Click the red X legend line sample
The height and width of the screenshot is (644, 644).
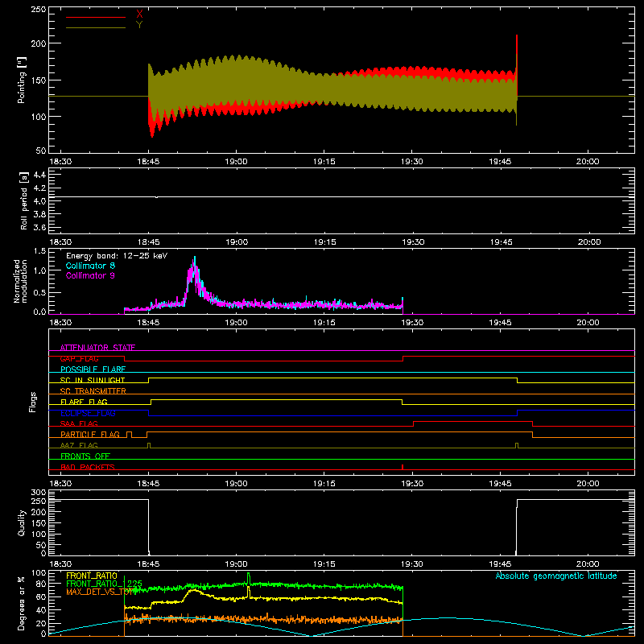click(x=96, y=17)
